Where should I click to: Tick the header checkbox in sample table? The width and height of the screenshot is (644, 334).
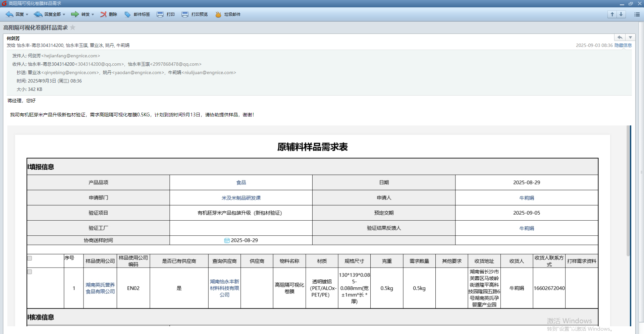(30, 258)
